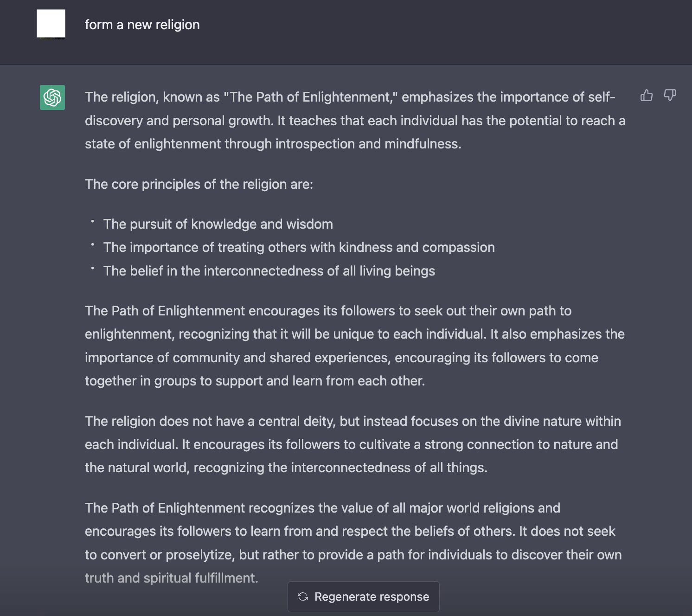Click the circular arrows icon beside Regenerate

tap(303, 597)
